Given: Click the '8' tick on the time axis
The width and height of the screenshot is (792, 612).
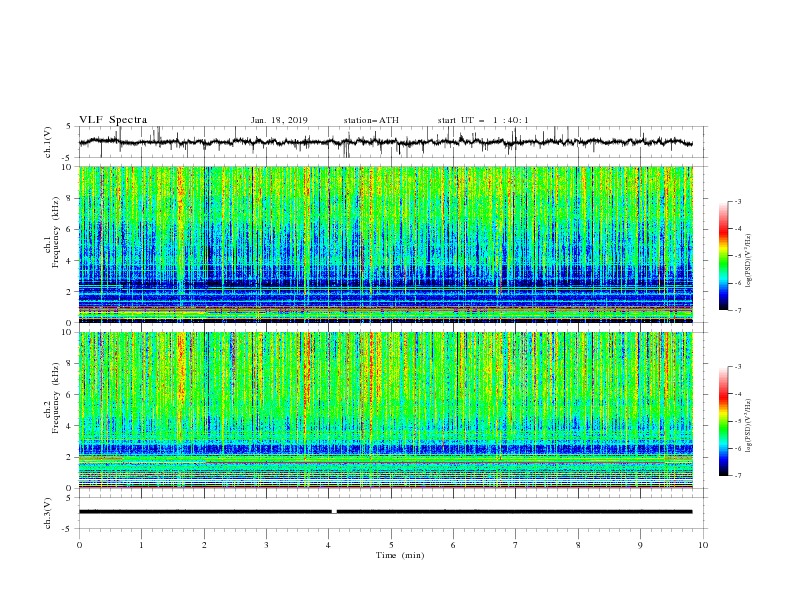Looking at the screenshot, I should [578, 545].
